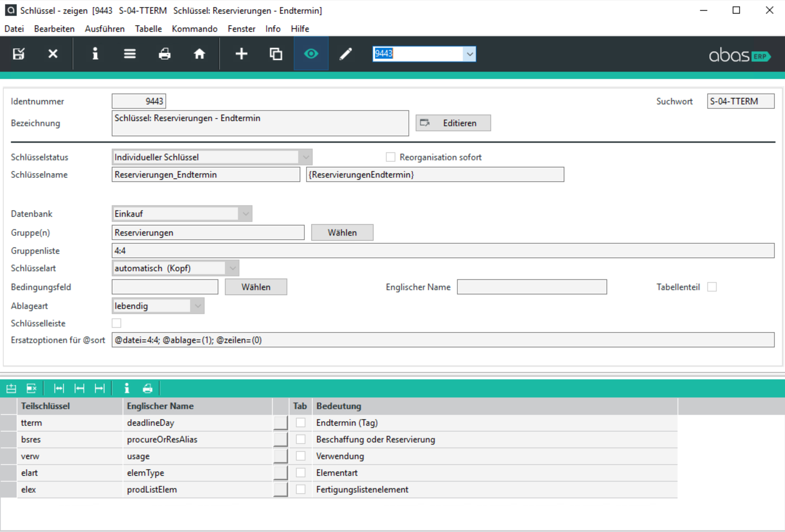Click the plus icon for new record

[241, 54]
